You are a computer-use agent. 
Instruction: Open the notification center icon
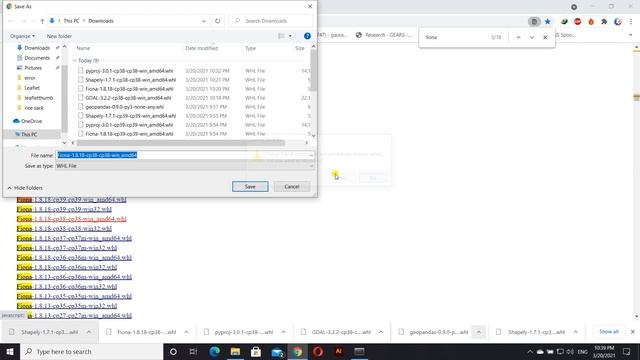(x=627, y=351)
